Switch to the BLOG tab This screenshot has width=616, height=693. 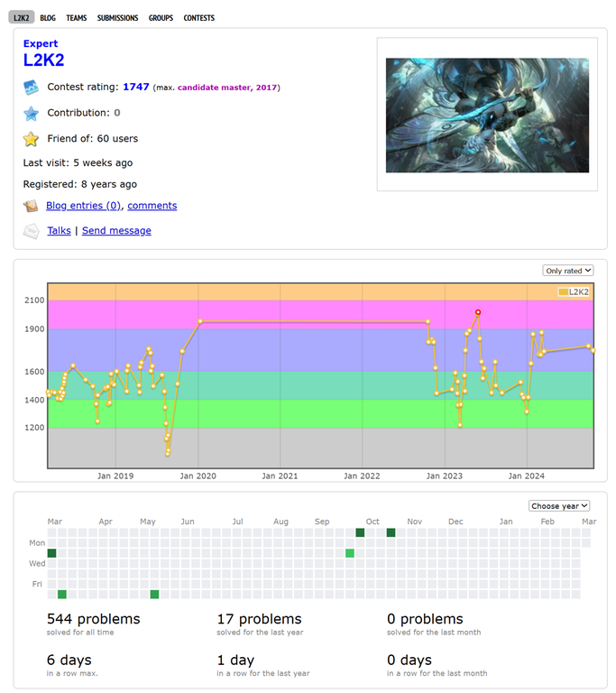point(47,18)
